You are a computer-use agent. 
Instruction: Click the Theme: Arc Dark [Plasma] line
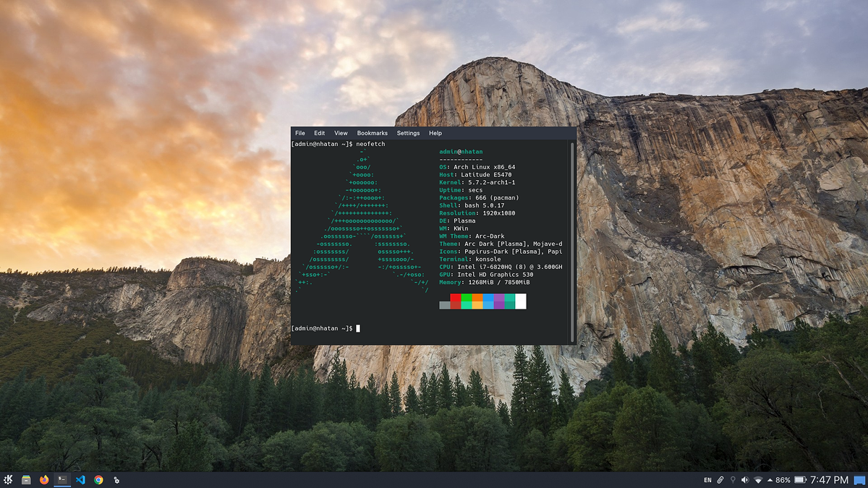pyautogui.click(x=501, y=244)
